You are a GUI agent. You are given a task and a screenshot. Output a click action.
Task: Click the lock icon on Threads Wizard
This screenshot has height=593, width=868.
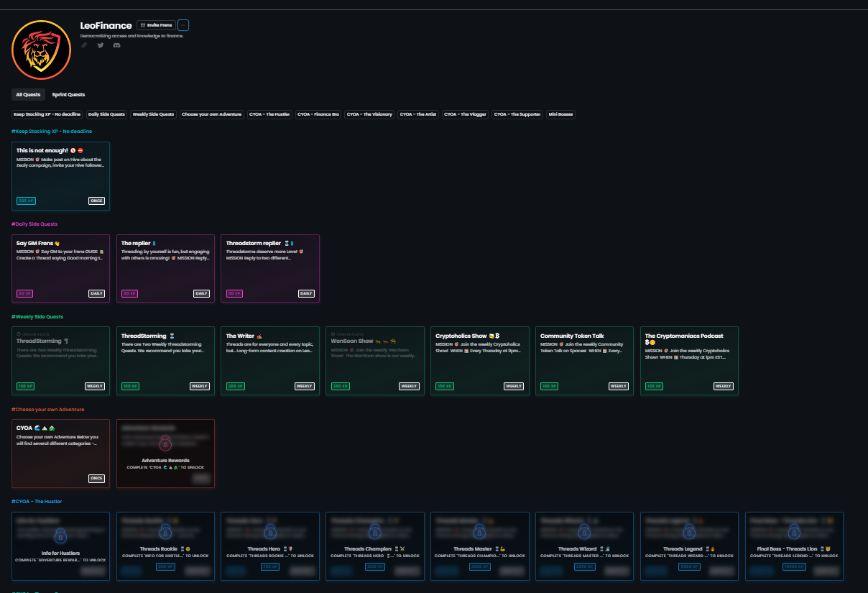pos(585,532)
